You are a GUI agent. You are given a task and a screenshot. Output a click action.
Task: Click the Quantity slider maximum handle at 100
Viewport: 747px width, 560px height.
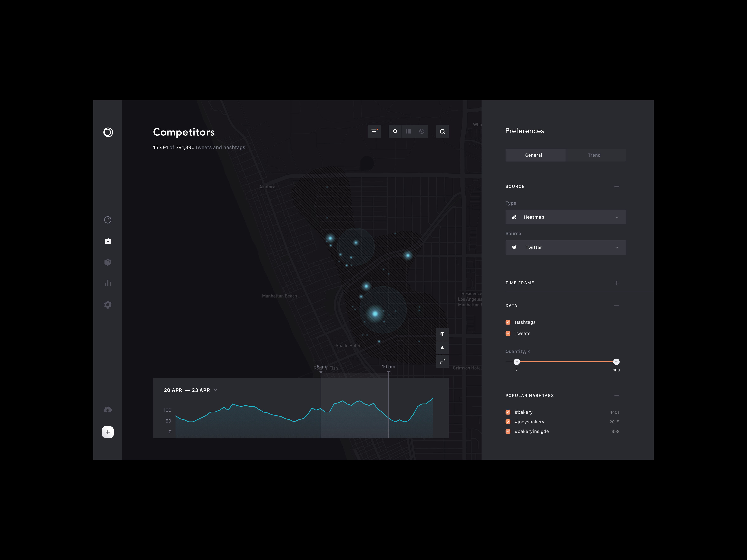click(616, 362)
